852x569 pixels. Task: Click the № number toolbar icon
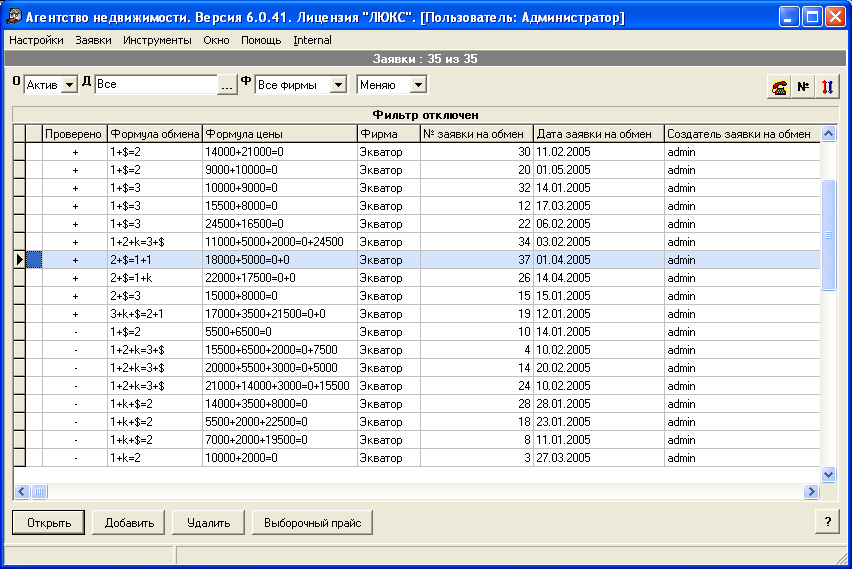click(x=803, y=87)
